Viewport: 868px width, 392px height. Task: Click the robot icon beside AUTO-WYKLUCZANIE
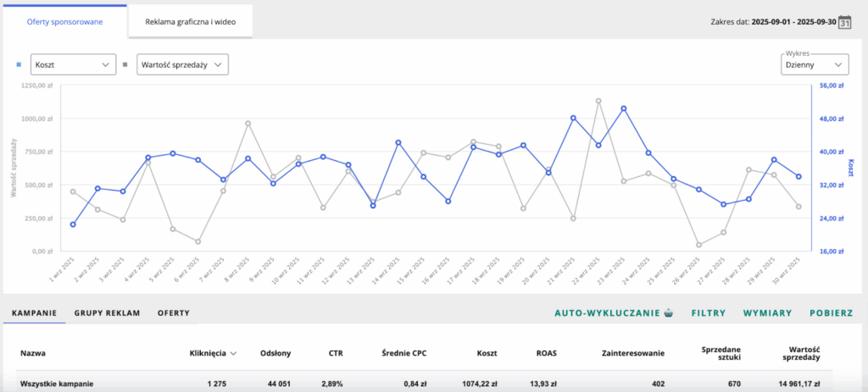669,312
